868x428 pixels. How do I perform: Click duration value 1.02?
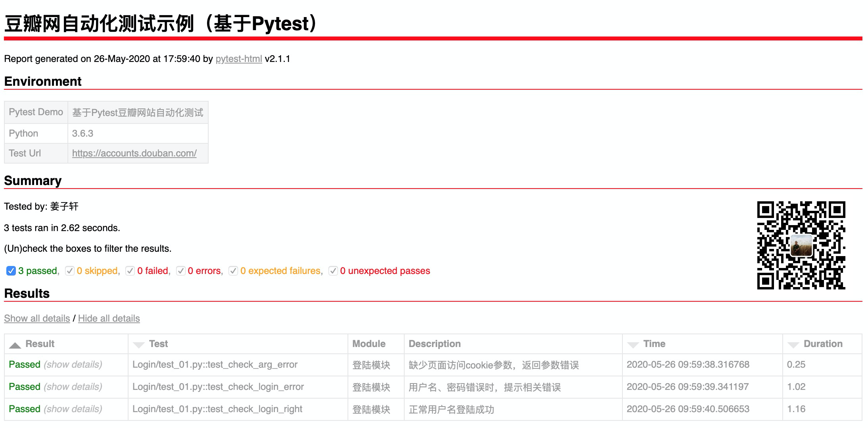click(796, 387)
